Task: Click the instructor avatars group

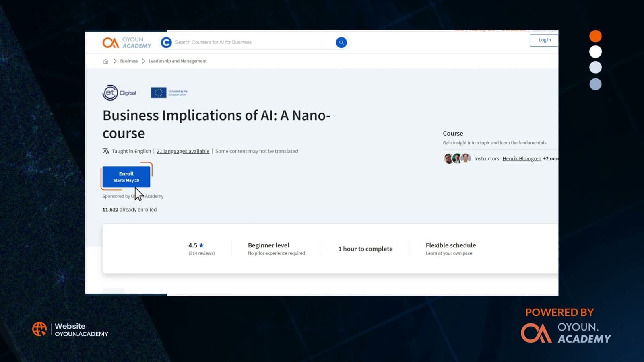Action: click(457, 158)
